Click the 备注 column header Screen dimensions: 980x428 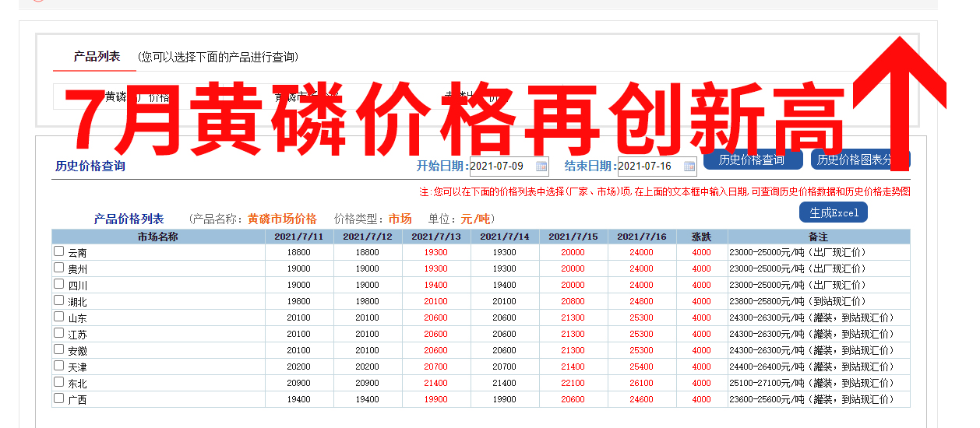pyautogui.click(x=819, y=237)
